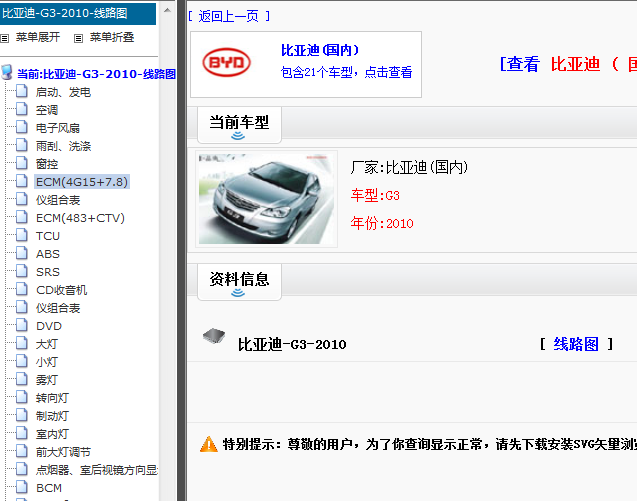The width and height of the screenshot is (637, 501).
Task: Click document icon beside SRS
Action: [22, 271]
